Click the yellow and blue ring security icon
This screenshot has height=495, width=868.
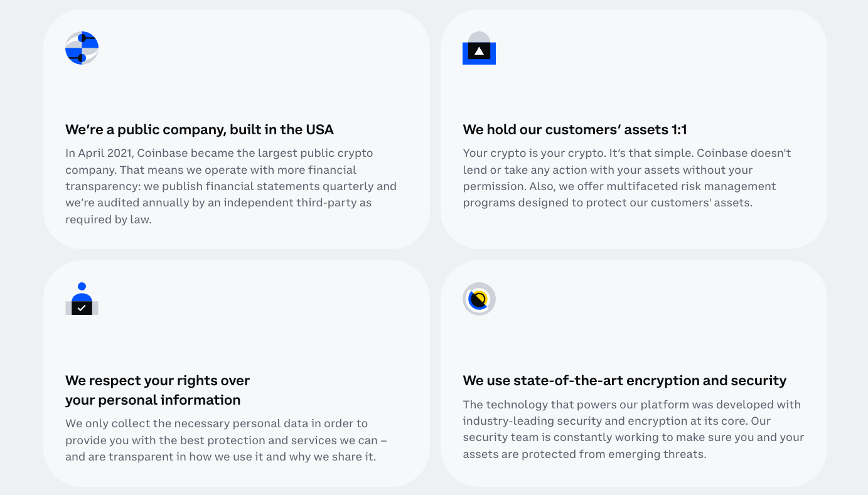[479, 299]
